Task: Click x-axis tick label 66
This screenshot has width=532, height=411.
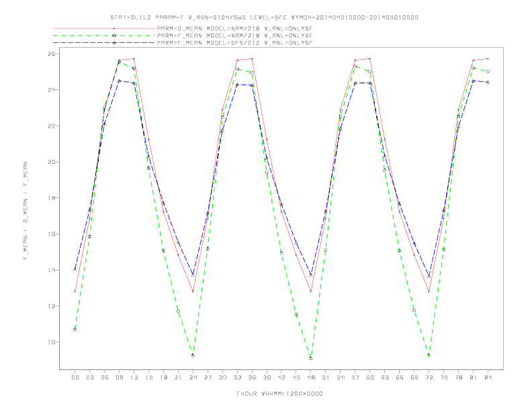Action: (400, 377)
